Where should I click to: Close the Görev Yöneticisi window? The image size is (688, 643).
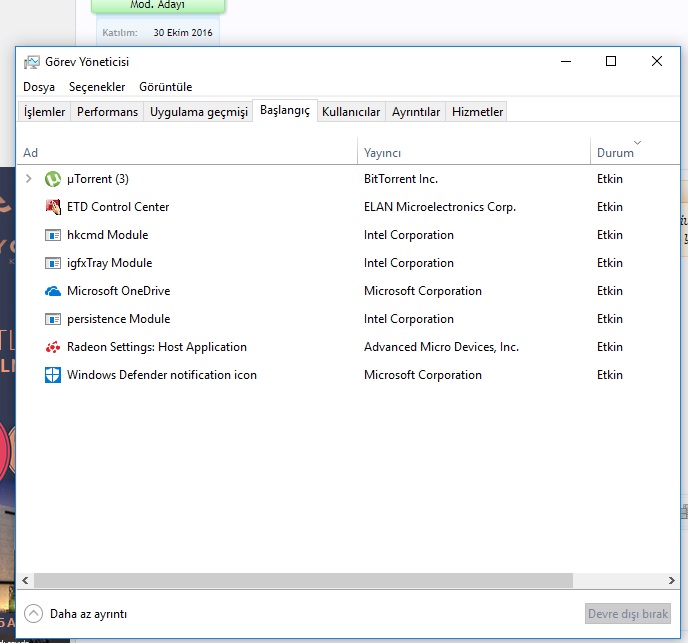click(x=657, y=61)
